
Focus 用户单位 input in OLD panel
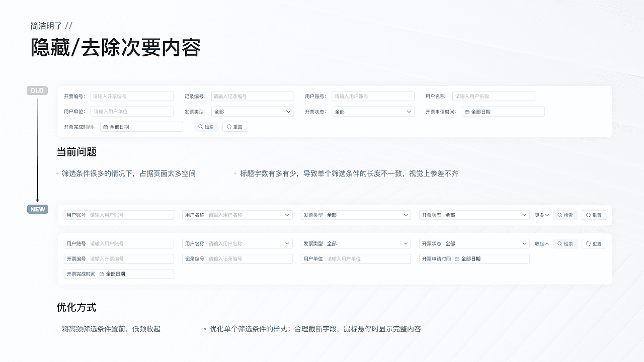[132, 112]
